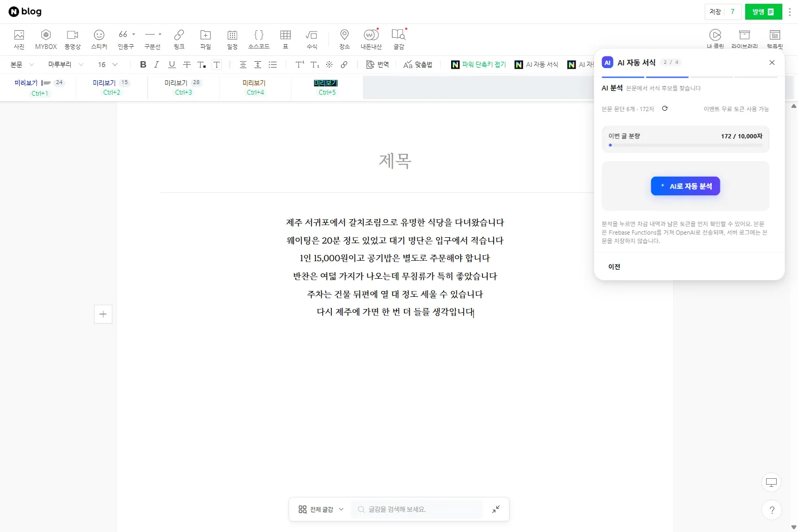Open the font size 16 dropdown
This screenshot has width=798, height=532.
[108, 64]
